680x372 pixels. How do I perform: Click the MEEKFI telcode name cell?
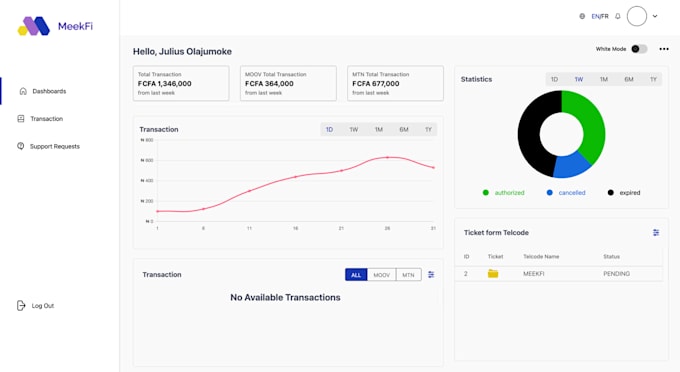[x=534, y=274]
